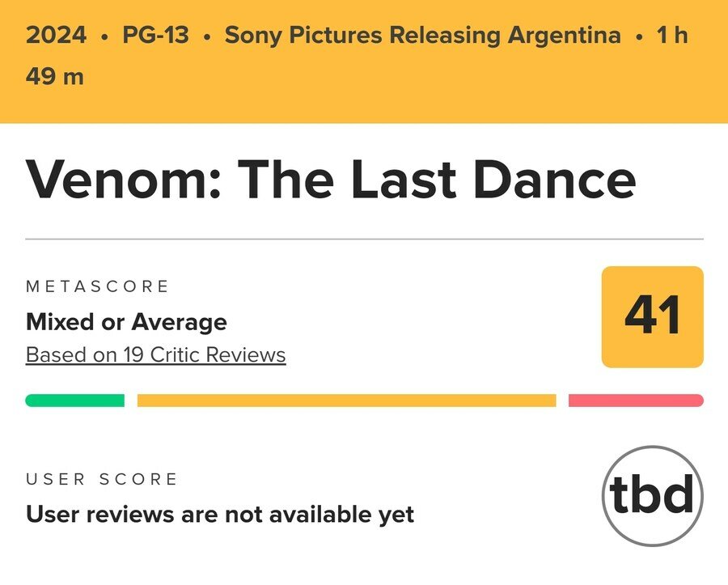Click the yellow Metascore 41 badge
This screenshot has width=728, height=585.
[x=652, y=316]
